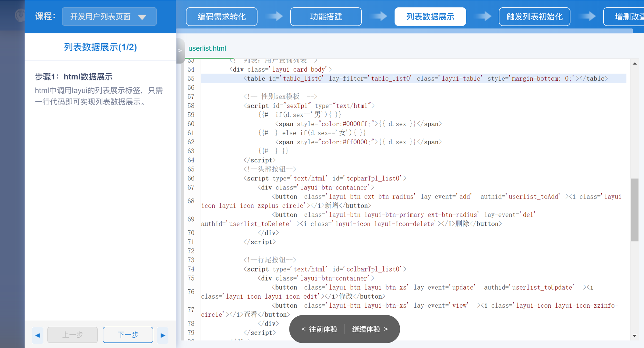Click the arrow between 编码需求转化 and 功能搭建
The height and width of the screenshot is (348, 644).
tap(275, 16)
